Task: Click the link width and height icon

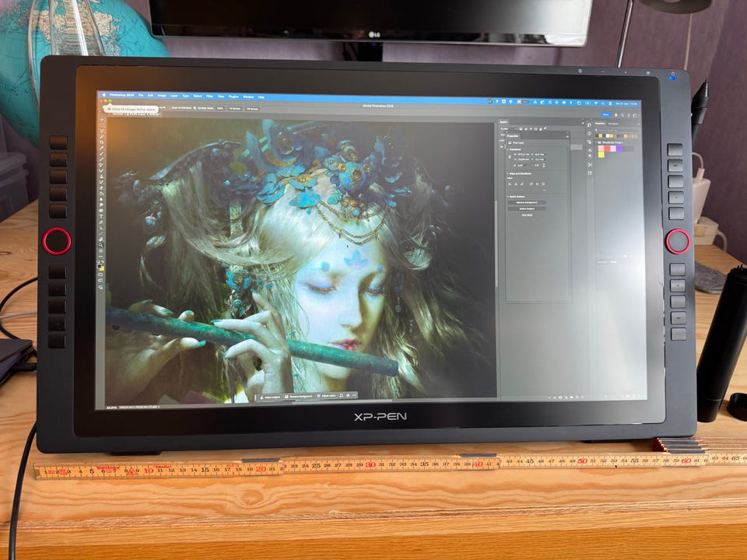Action: click(510, 156)
